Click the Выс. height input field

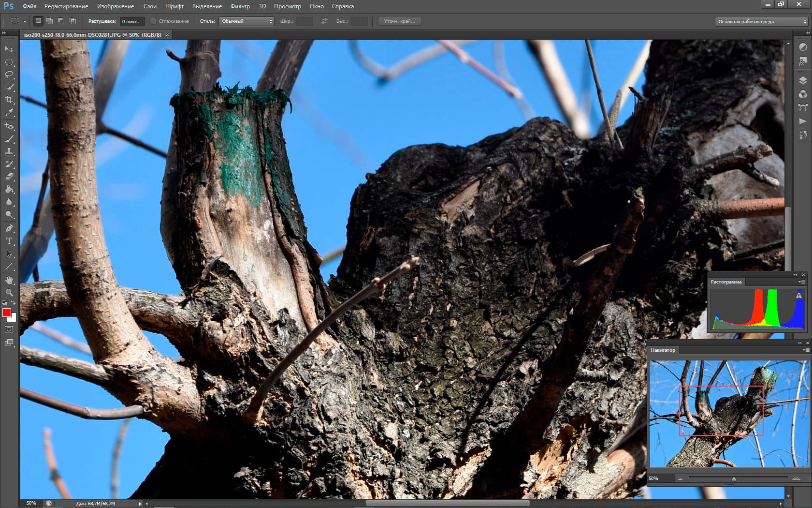point(359,21)
